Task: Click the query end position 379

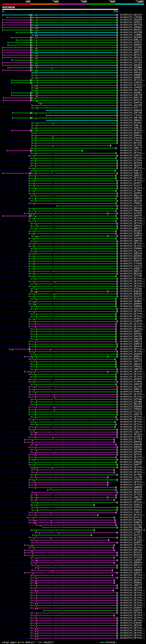Action: pos(115,11)
